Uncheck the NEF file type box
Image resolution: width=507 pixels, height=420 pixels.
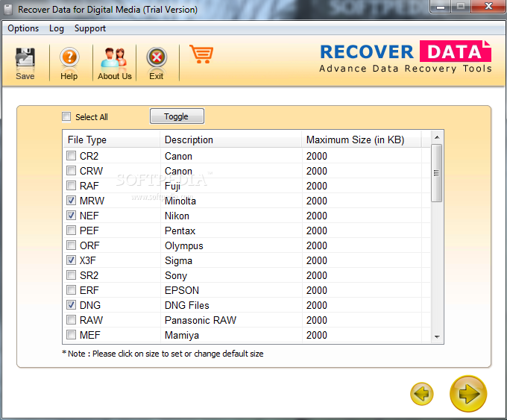[71, 215]
